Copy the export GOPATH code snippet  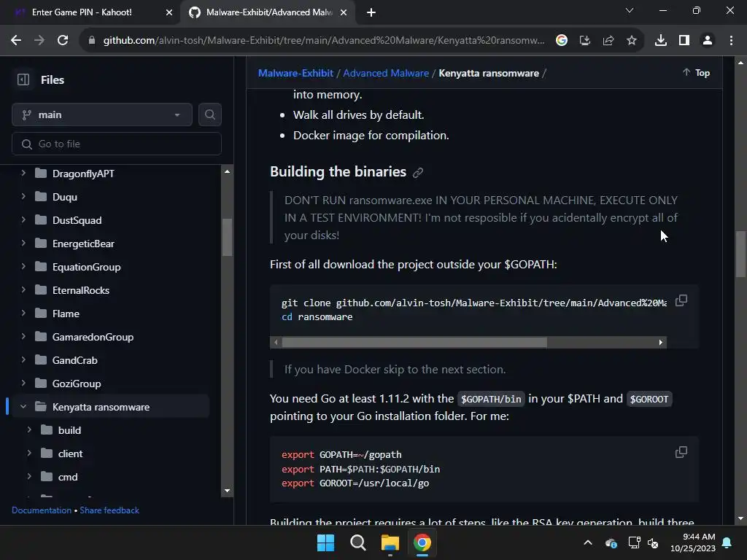click(681, 452)
